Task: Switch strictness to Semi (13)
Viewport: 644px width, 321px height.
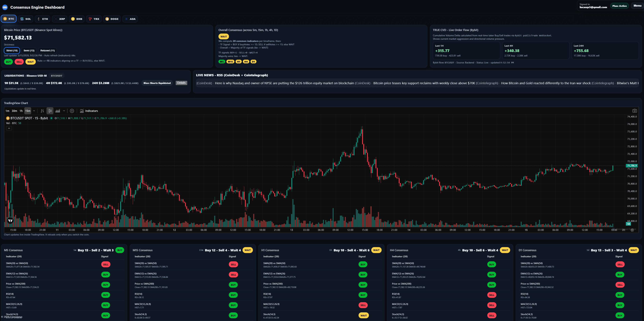Action: 29,51
